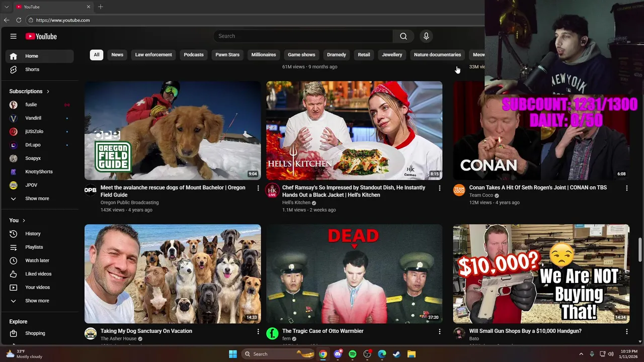Open the browser tab list dropdown

pyautogui.click(x=7, y=7)
